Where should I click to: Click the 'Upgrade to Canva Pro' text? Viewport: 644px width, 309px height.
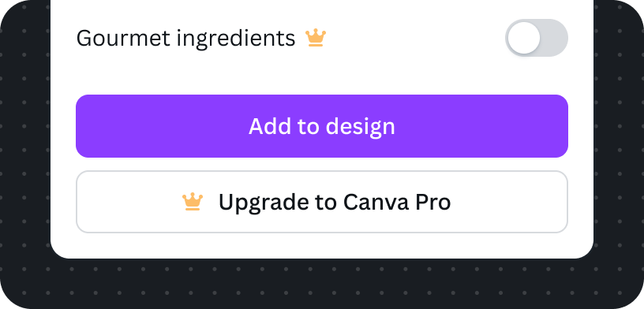click(335, 202)
